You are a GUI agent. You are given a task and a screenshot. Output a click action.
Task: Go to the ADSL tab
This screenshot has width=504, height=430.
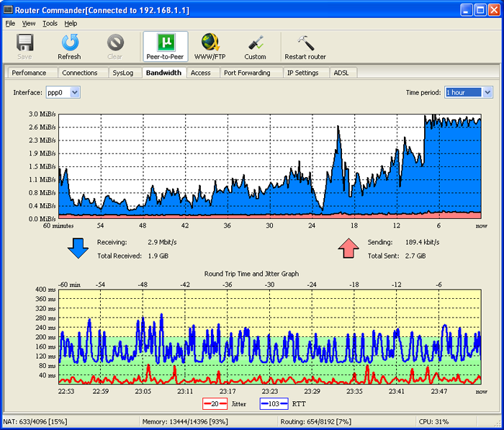click(341, 73)
